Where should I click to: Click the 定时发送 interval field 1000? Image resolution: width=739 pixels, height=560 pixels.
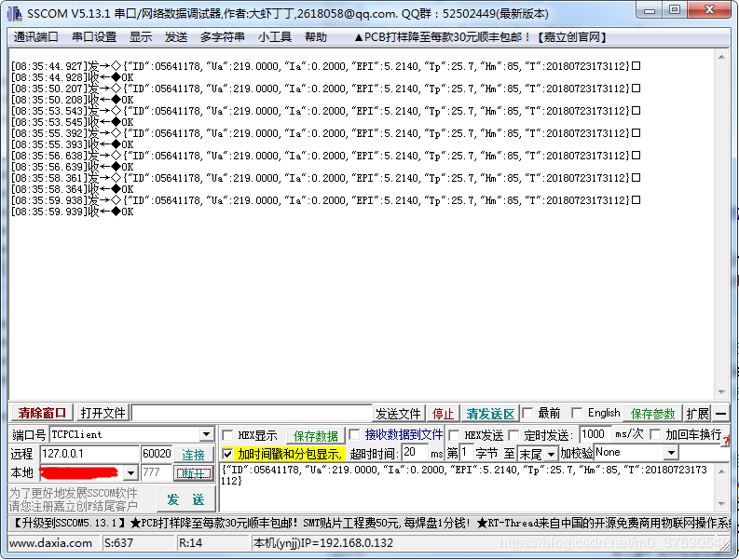click(595, 434)
